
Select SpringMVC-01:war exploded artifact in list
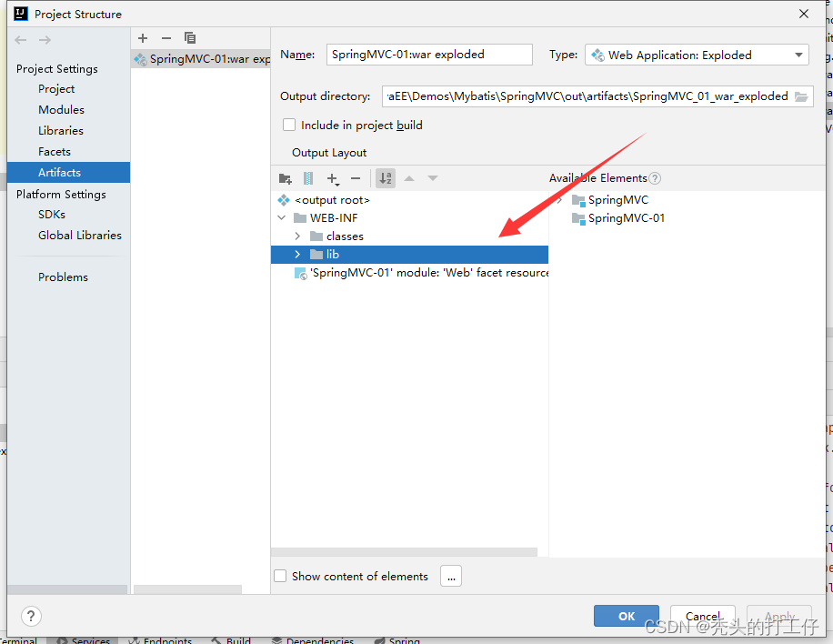click(x=201, y=58)
